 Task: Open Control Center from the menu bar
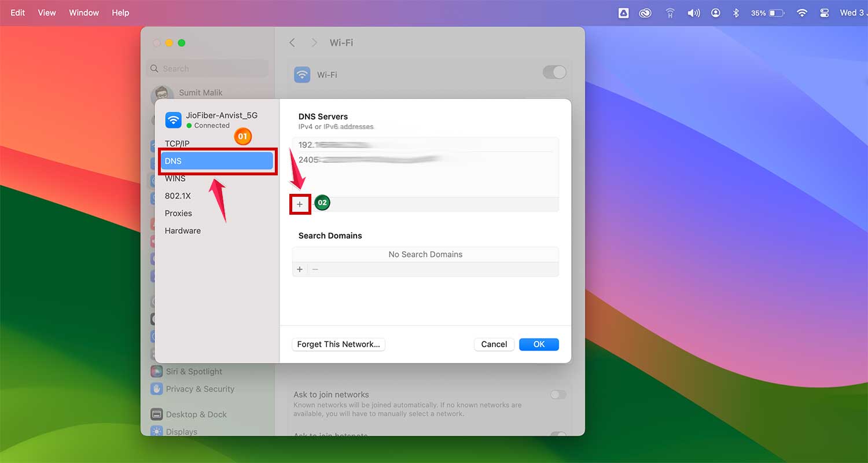[x=824, y=12]
